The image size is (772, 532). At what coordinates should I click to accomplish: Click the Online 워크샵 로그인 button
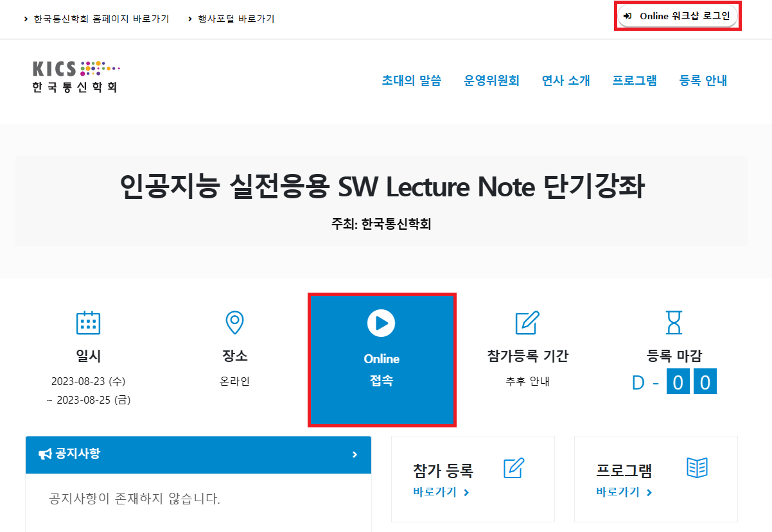click(x=678, y=16)
